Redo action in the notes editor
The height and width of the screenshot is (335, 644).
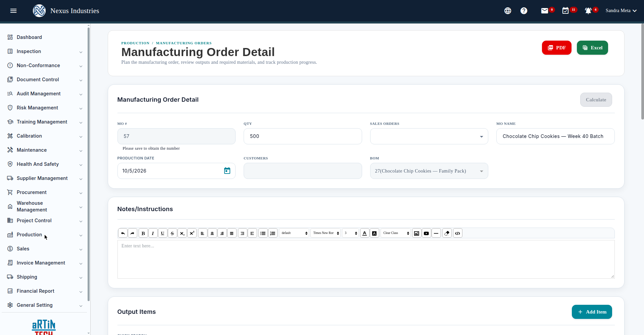tap(133, 233)
